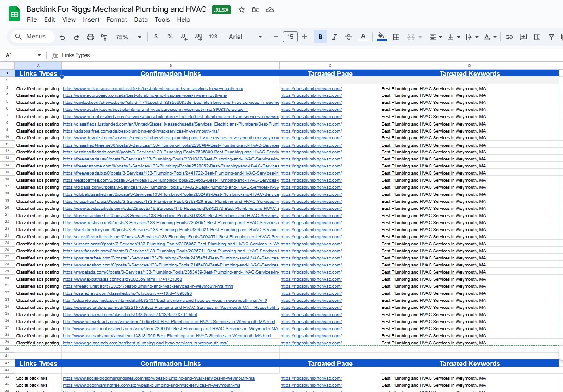Open the Data menu
The width and height of the screenshot is (563, 392).
[x=141, y=19]
